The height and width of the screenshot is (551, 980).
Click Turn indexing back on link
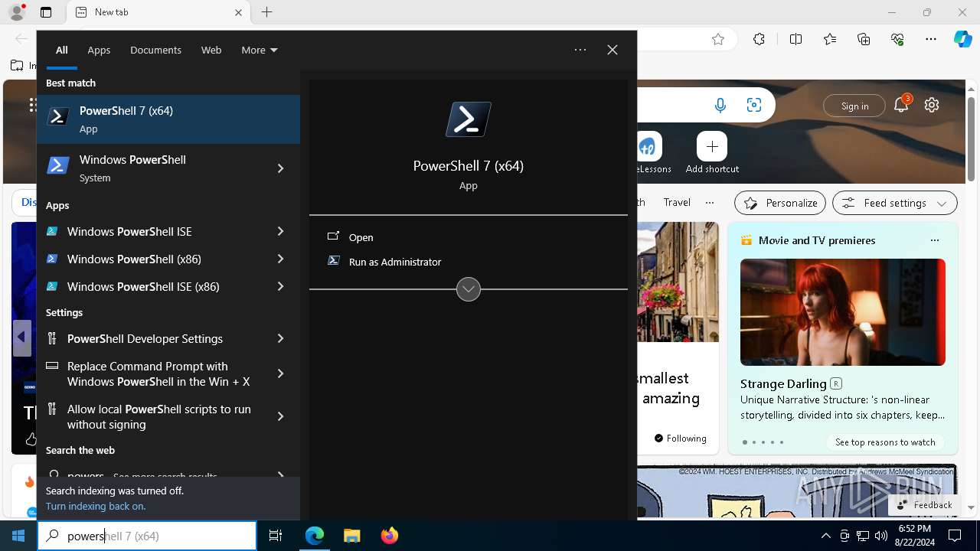96,506
